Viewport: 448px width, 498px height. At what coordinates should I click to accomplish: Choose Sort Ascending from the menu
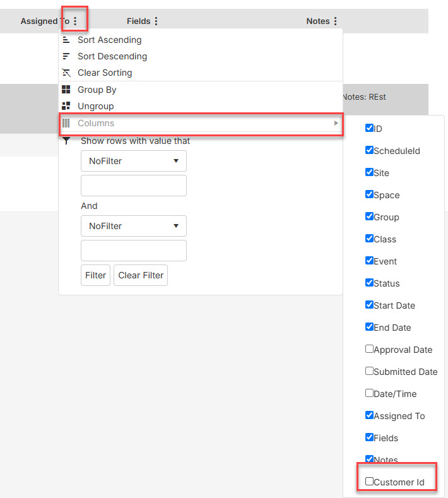[201, 40]
